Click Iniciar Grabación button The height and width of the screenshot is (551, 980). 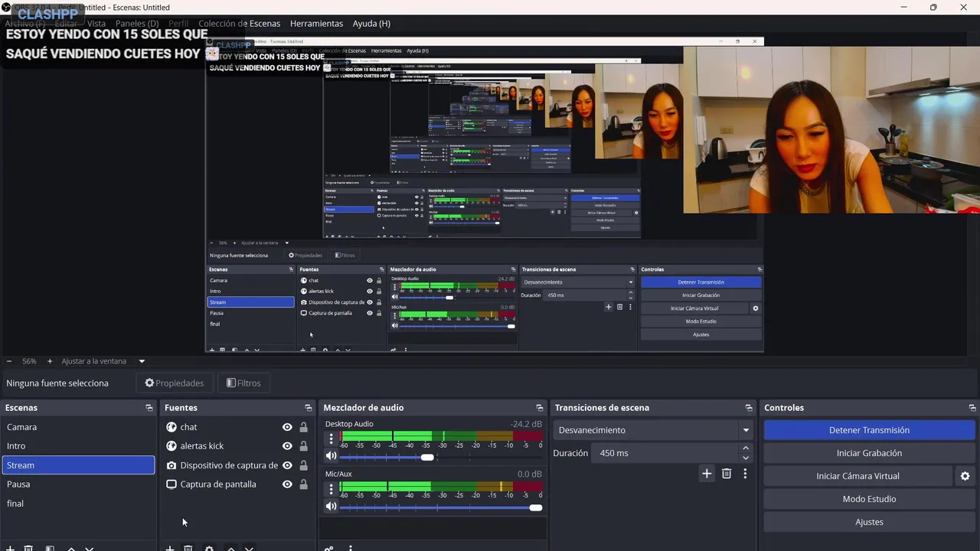(869, 453)
